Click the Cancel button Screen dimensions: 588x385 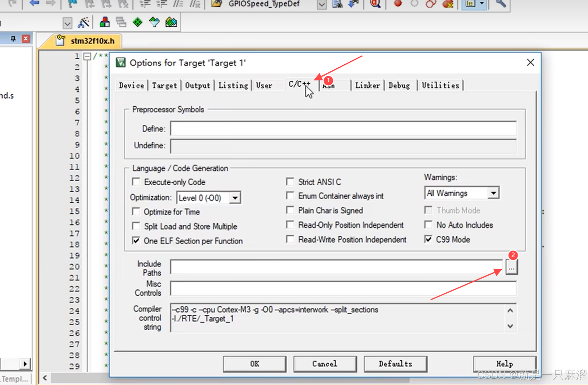325,364
